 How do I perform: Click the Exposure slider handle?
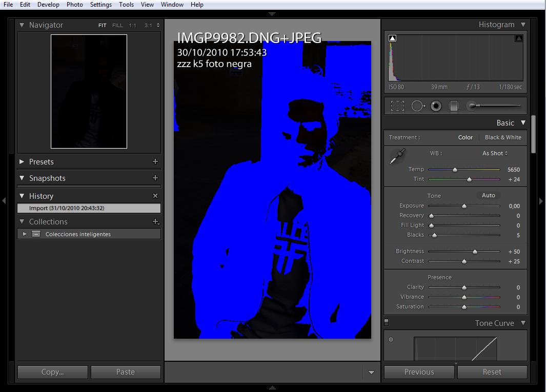pos(464,206)
